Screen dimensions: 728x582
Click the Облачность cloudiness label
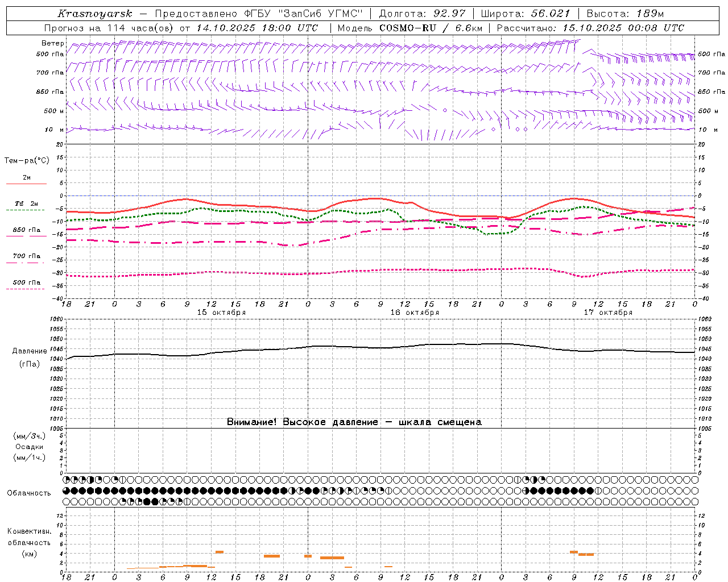click(x=29, y=493)
